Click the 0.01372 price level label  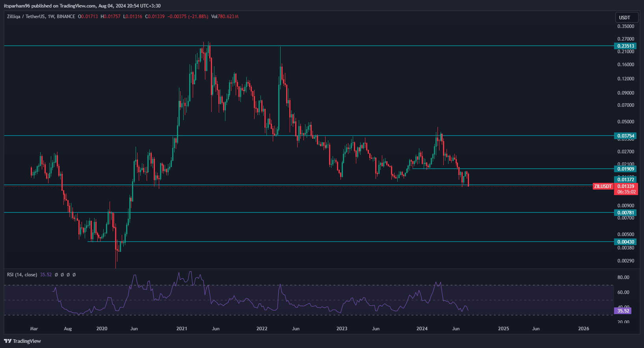pyautogui.click(x=626, y=180)
